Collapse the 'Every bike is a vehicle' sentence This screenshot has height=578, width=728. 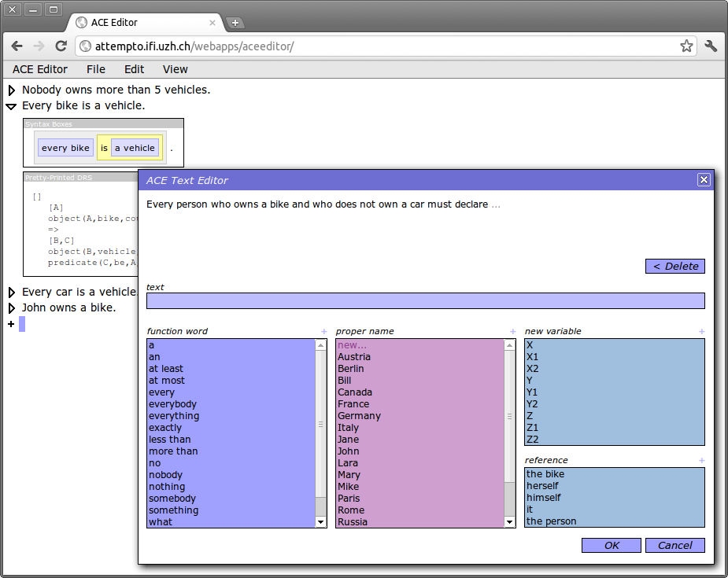click(x=12, y=106)
